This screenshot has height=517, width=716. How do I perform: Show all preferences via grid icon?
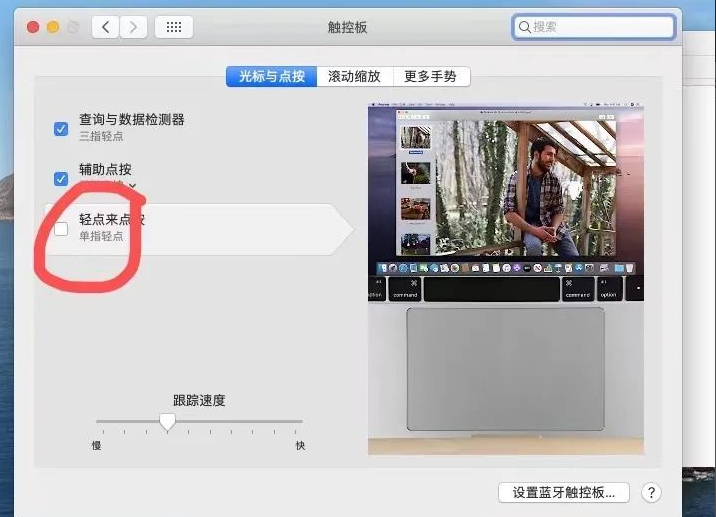click(x=175, y=27)
